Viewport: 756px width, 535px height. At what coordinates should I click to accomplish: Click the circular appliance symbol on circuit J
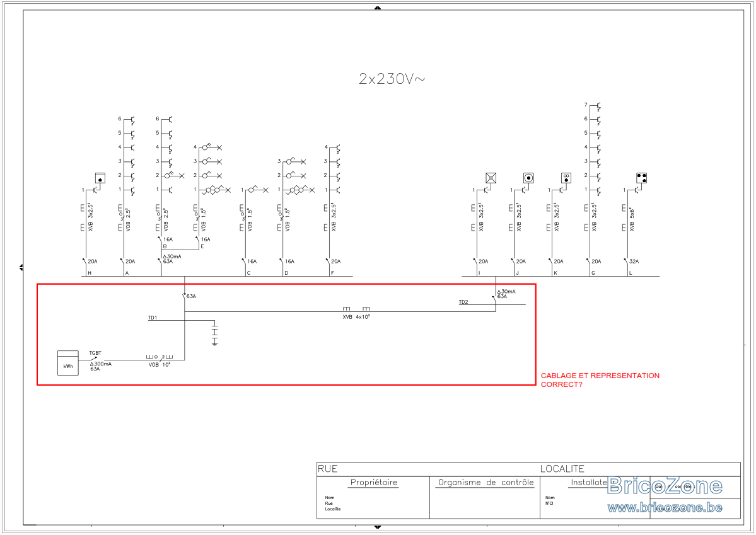click(x=528, y=178)
